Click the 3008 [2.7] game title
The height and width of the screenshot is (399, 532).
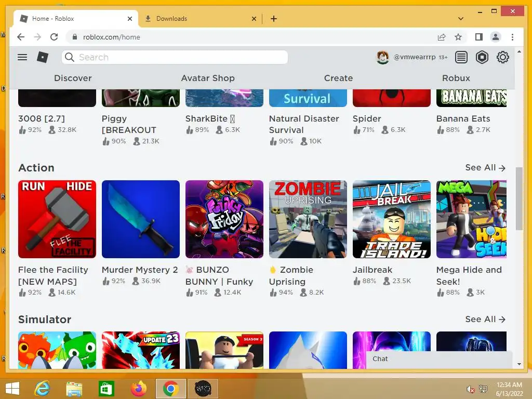click(42, 118)
